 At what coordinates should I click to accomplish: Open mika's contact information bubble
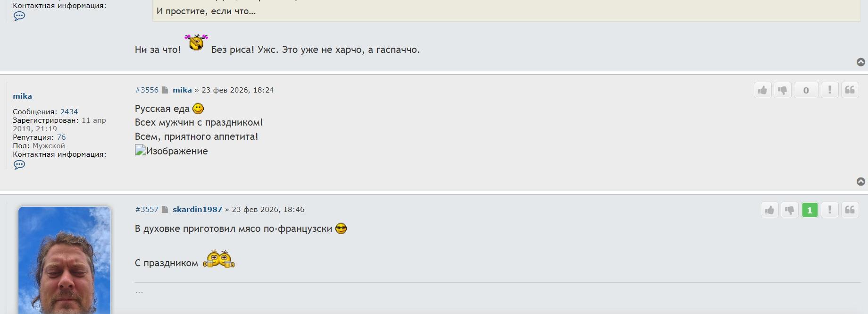(x=19, y=165)
